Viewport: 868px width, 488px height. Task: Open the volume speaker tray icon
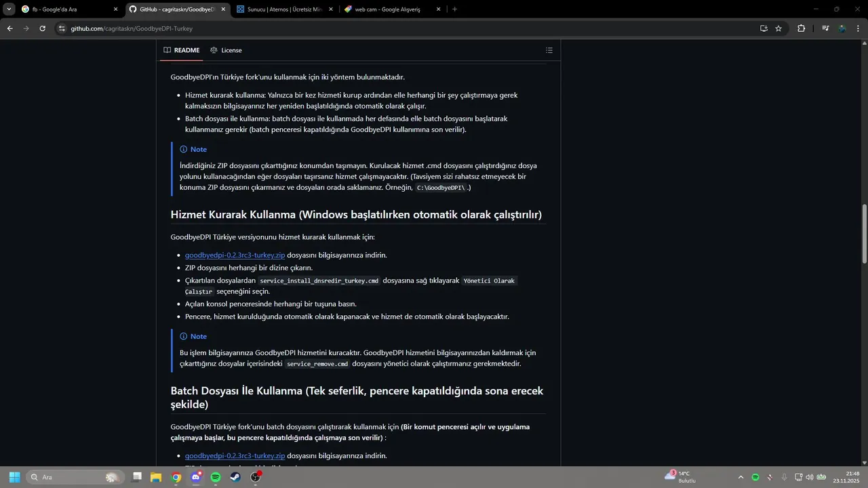tap(810, 477)
